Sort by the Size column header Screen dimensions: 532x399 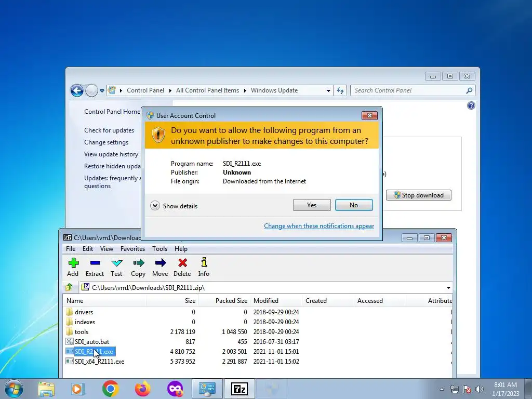click(172, 301)
